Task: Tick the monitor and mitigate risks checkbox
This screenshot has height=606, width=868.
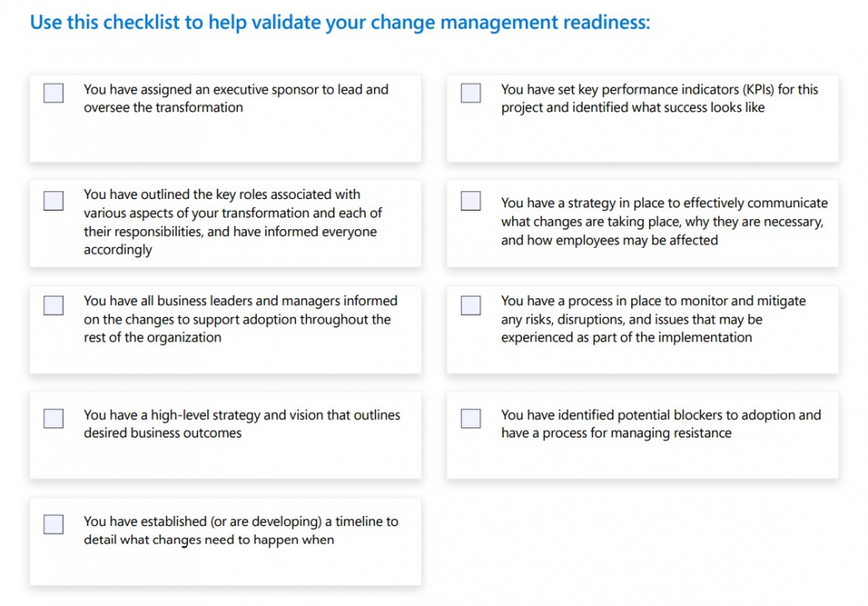Action: (470, 305)
